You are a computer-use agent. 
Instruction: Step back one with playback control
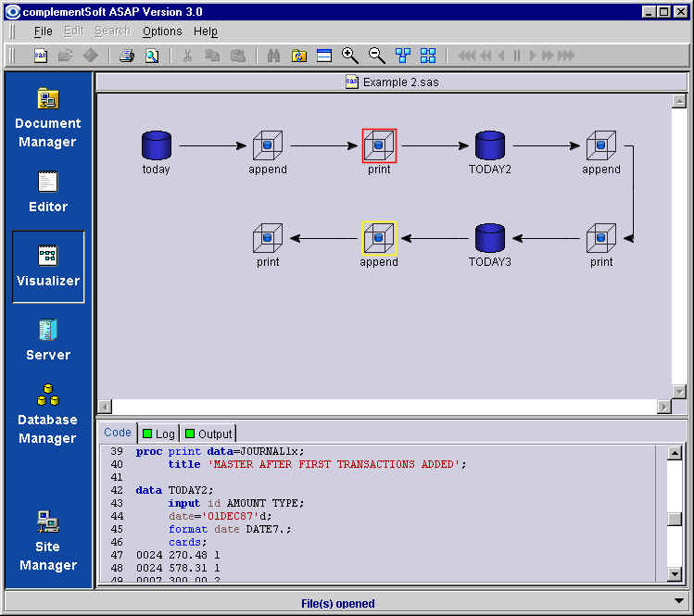(x=501, y=56)
